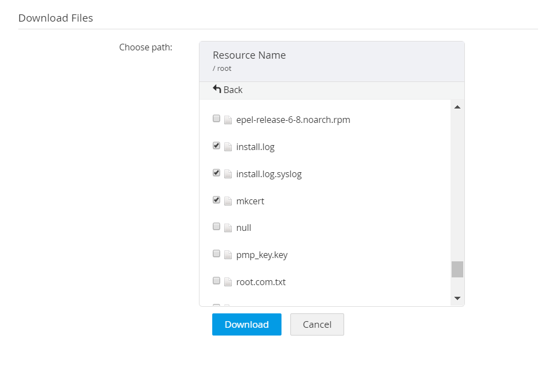
Task: Deselect the mkcert checkbox
Action: pyautogui.click(x=217, y=200)
